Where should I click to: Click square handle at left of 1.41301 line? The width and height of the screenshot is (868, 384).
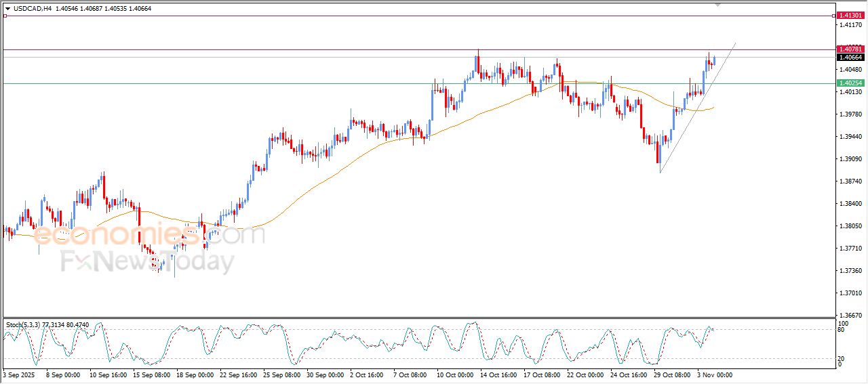pos(5,16)
